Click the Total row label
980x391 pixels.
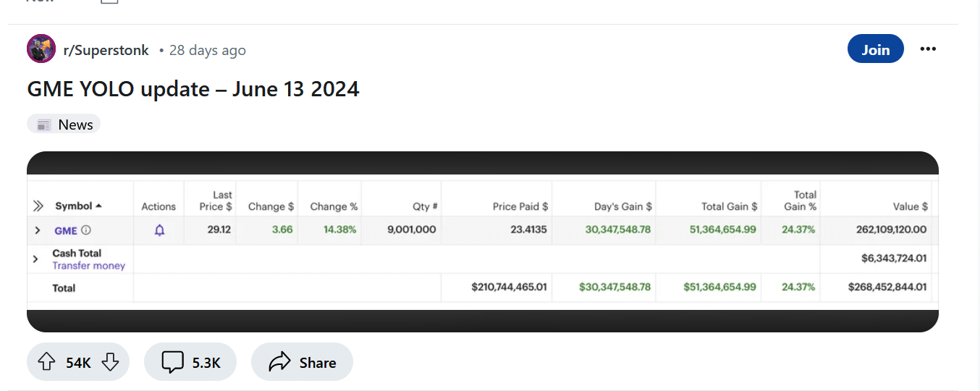click(64, 287)
